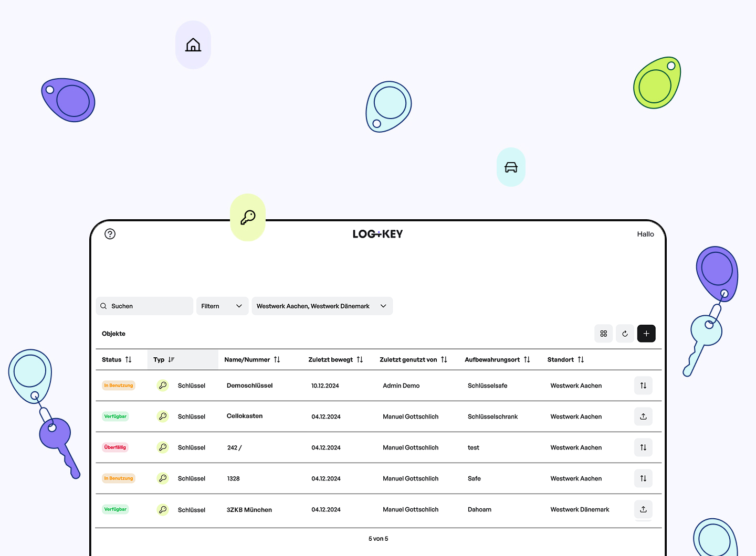This screenshot has width=756, height=556.
Task: Click the Safe storage location
Action: [474, 478]
